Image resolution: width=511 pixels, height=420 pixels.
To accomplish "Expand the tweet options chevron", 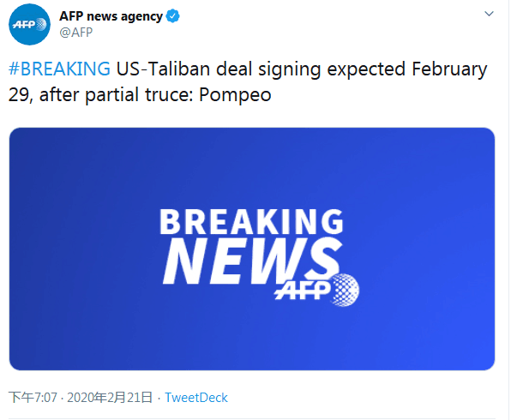I will tap(489, 14).
